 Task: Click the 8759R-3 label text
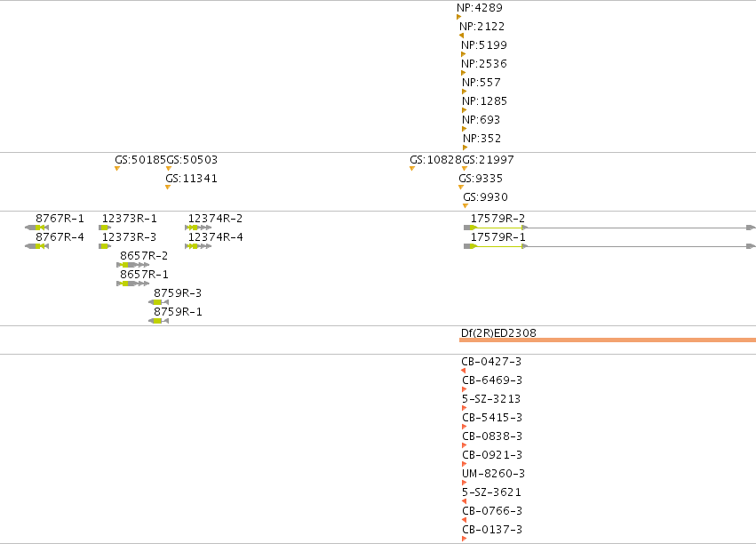pyautogui.click(x=178, y=293)
